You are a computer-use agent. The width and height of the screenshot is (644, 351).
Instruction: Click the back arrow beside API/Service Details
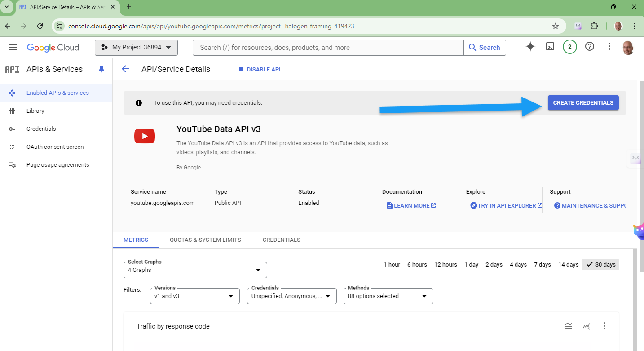tap(125, 69)
